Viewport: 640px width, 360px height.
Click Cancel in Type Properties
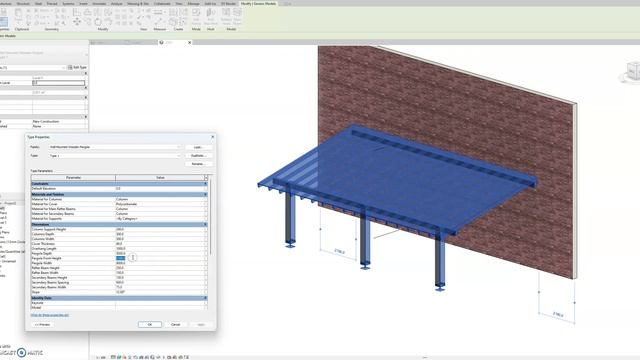point(176,324)
